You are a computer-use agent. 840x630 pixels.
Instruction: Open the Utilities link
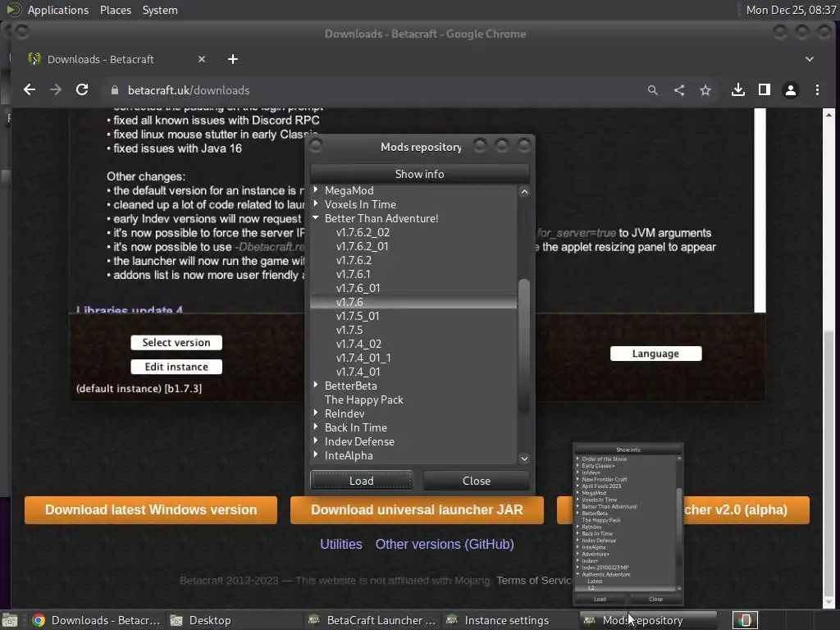point(341,545)
